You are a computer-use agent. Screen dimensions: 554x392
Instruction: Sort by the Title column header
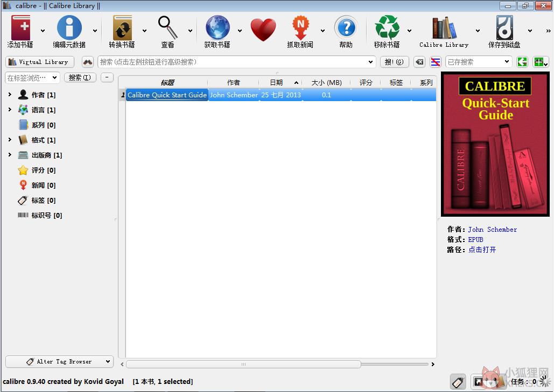pyautogui.click(x=167, y=83)
